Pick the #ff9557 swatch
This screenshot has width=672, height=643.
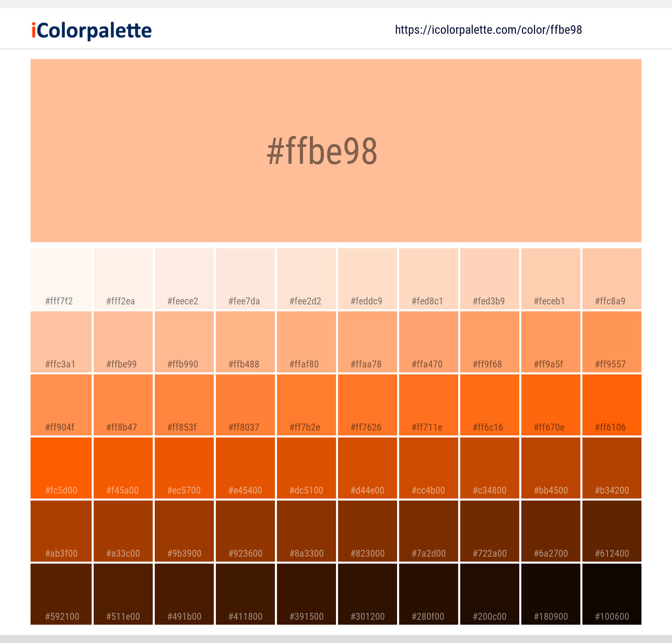[x=612, y=342]
